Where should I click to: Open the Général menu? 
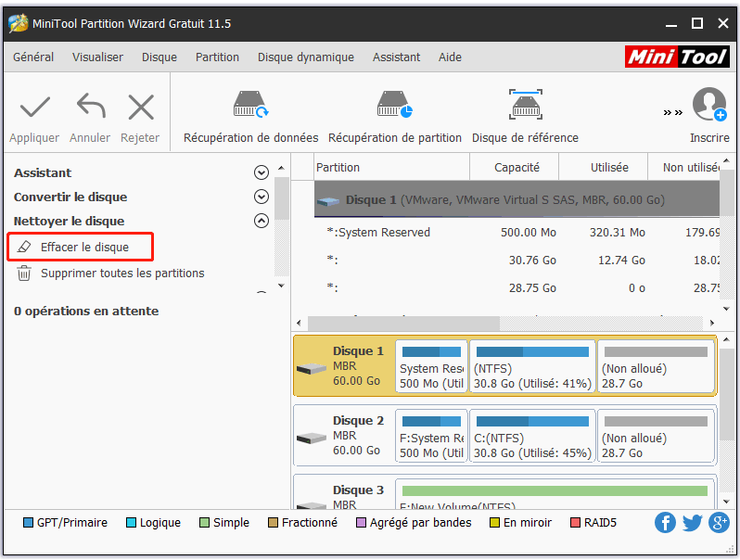click(x=33, y=57)
